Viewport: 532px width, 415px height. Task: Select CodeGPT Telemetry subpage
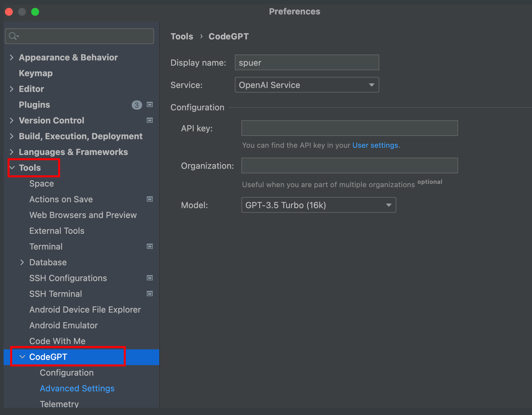59,404
